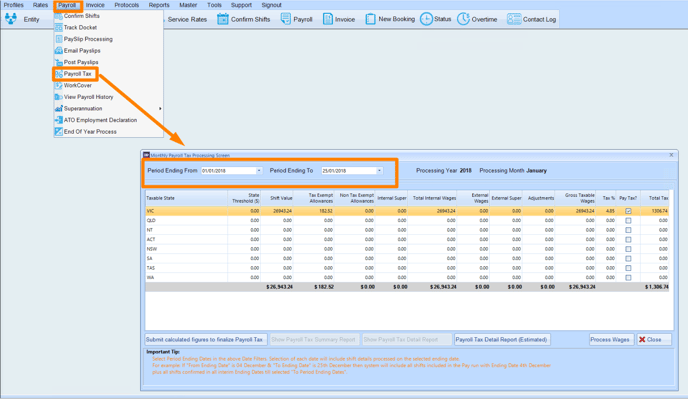The image size is (688, 399).
Task: Click the Taxable State column header
Action: [186, 198]
